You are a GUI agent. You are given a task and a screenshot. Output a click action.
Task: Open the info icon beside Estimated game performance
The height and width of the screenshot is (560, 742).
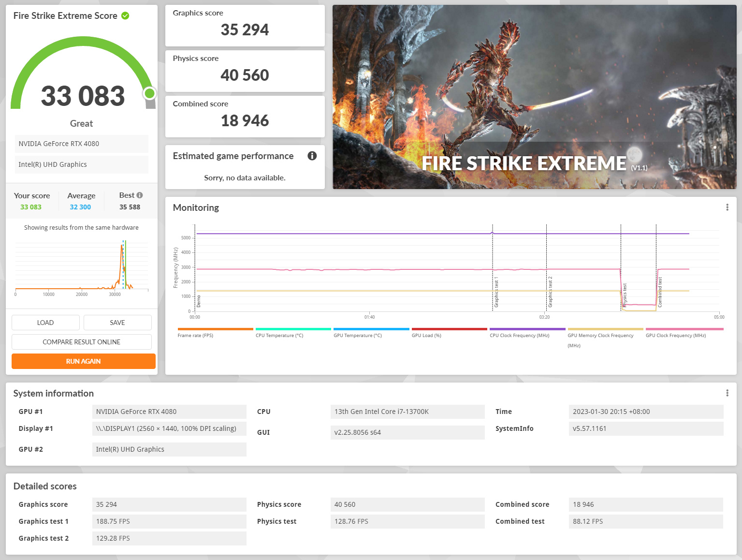pos(312,156)
